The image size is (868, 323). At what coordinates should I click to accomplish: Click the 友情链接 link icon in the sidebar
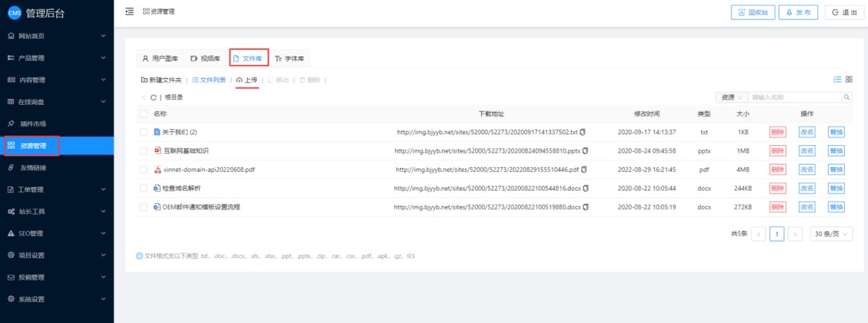[11, 168]
